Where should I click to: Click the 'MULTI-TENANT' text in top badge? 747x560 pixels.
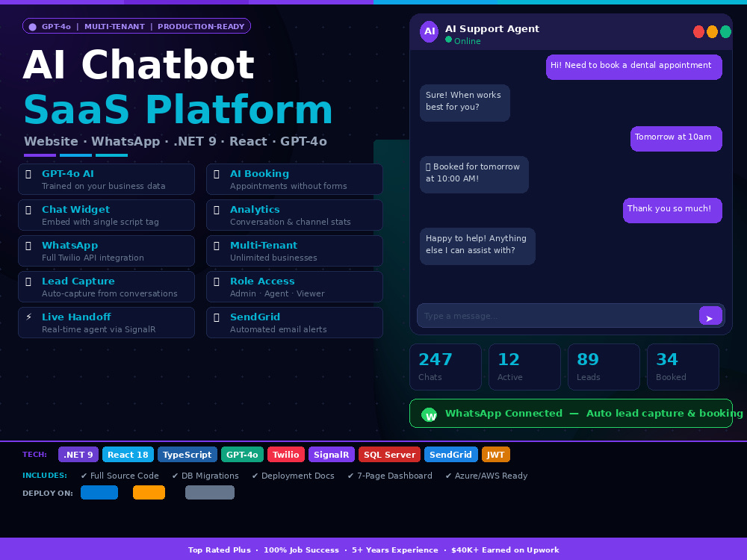point(114,27)
